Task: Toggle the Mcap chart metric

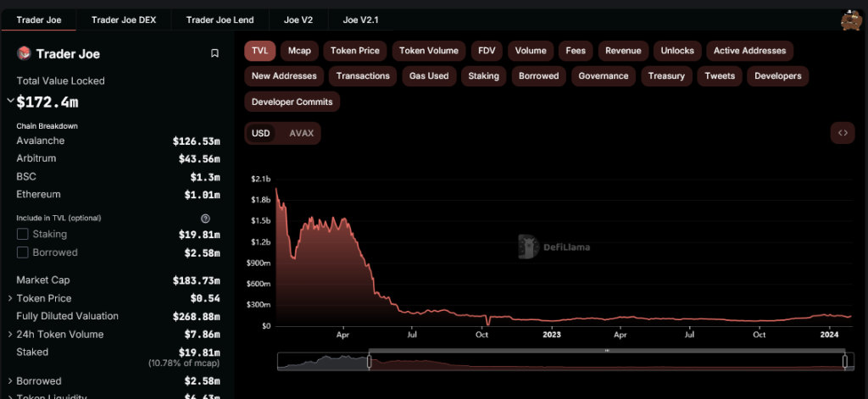Action: [299, 51]
